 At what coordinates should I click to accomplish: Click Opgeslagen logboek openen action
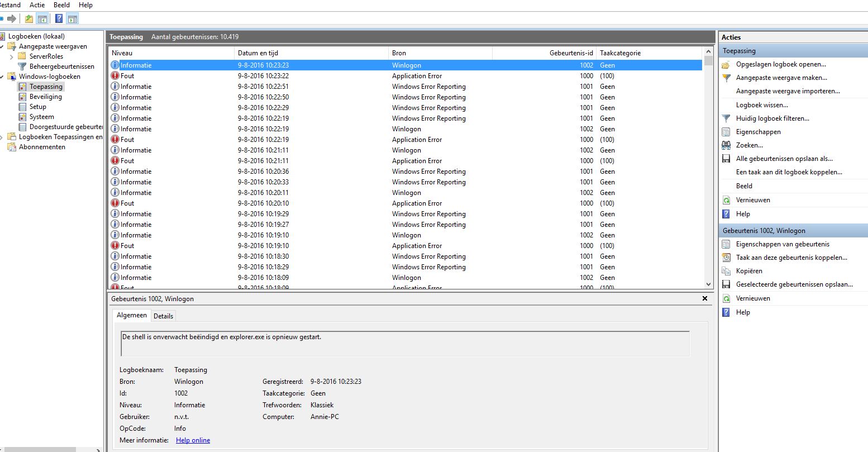click(x=780, y=64)
